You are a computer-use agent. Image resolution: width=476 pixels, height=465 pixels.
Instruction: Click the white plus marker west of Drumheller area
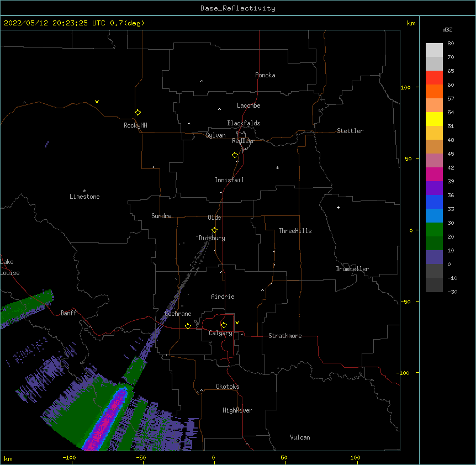tap(338, 207)
